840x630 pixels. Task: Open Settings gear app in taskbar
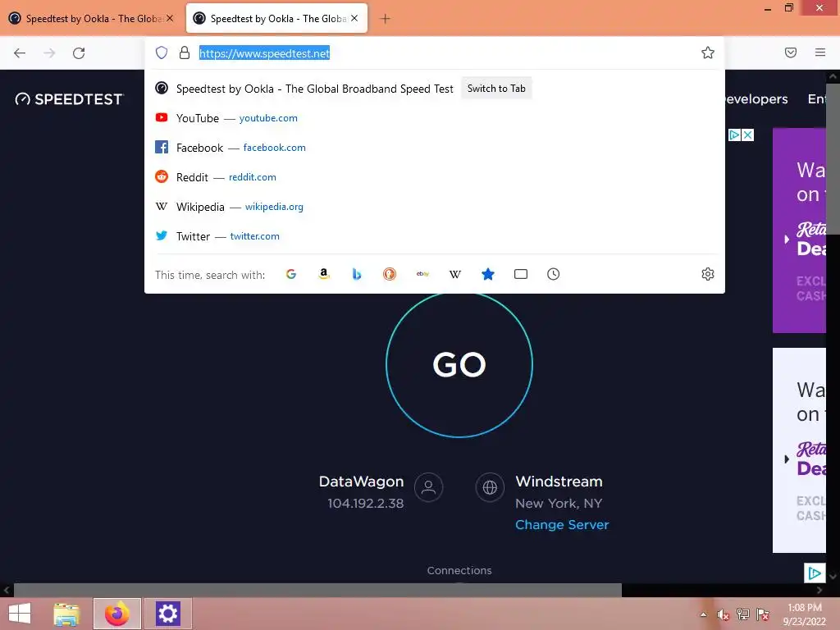tap(167, 614)
